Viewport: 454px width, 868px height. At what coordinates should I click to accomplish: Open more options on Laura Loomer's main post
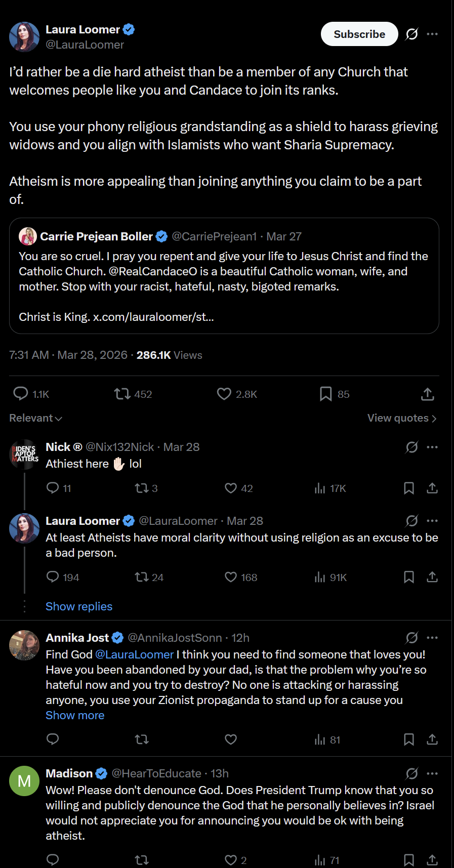click(x=432, y=34)
